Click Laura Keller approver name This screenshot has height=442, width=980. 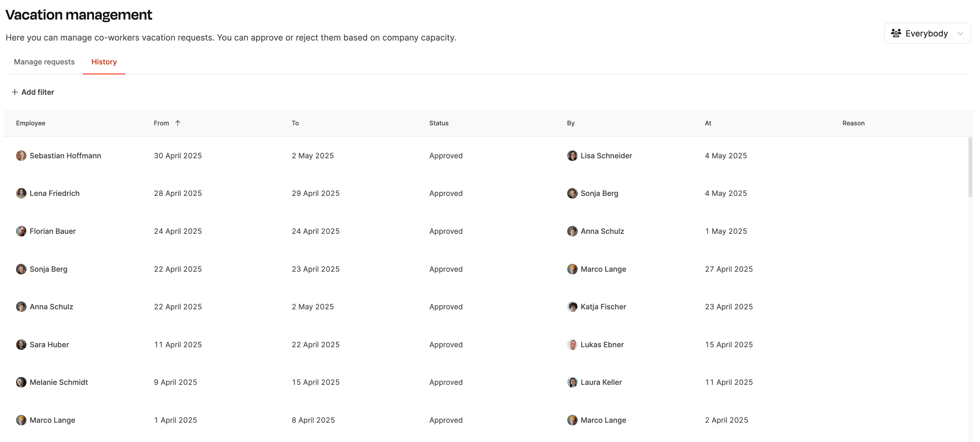pos(601,382)
